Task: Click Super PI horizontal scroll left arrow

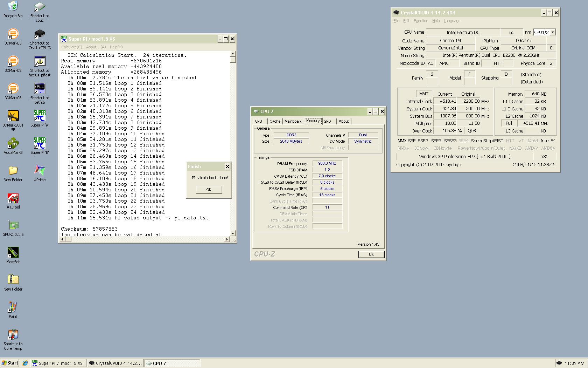Action: pos(63,239)
